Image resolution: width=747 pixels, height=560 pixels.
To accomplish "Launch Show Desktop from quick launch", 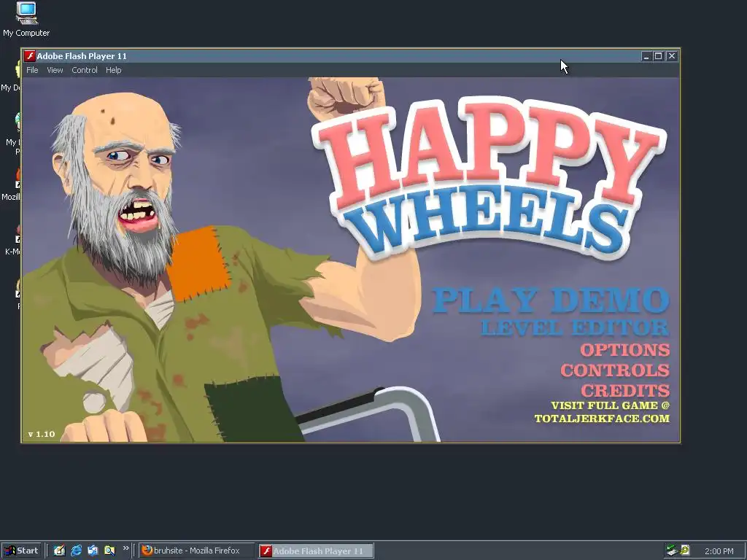I will coord(59,551).
